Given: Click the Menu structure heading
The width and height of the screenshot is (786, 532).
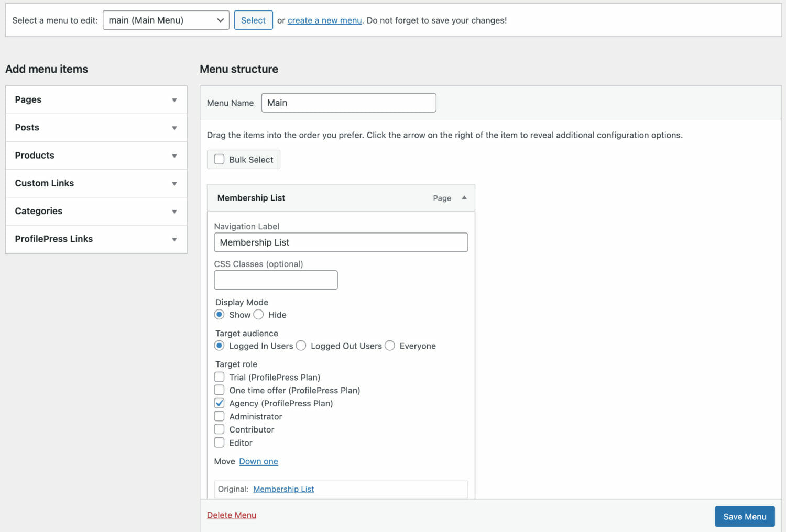Looking at the screenshot, I should coord(239,69).
